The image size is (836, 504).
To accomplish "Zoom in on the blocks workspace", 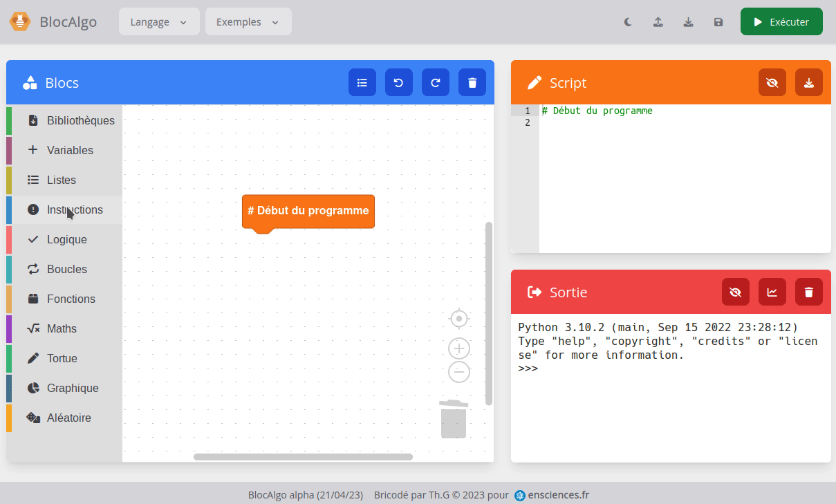I will pos(459,348).
